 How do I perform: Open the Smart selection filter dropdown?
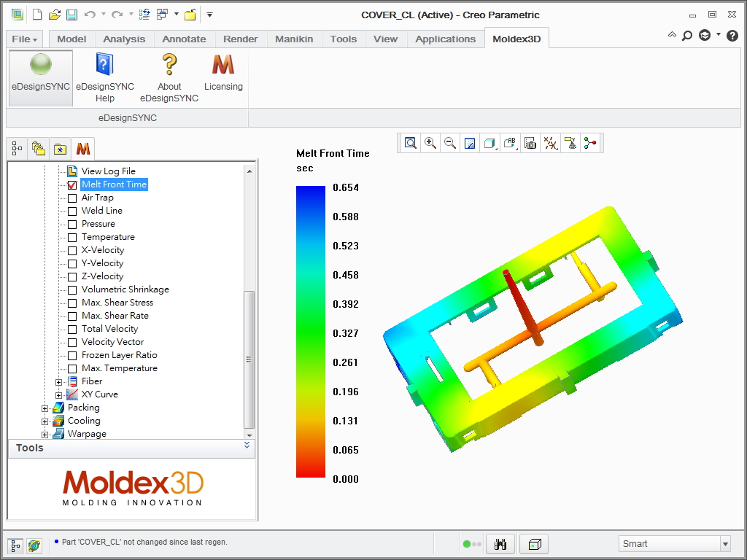(725, 544)
